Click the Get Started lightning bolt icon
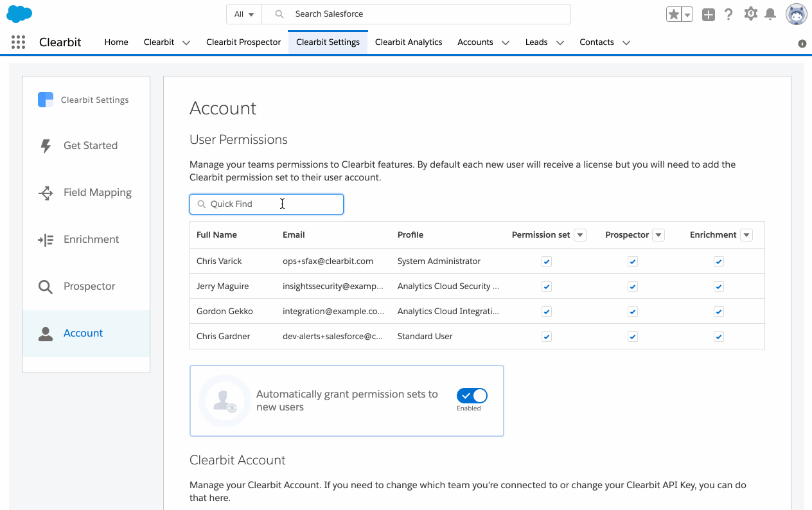 click(x=46, y=146)
